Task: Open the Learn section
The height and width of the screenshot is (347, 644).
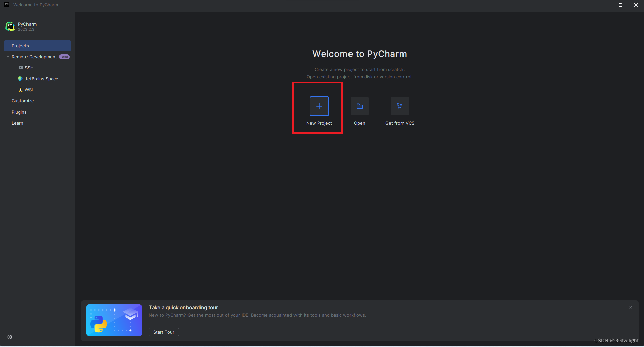Action: (x=17, y=123)
